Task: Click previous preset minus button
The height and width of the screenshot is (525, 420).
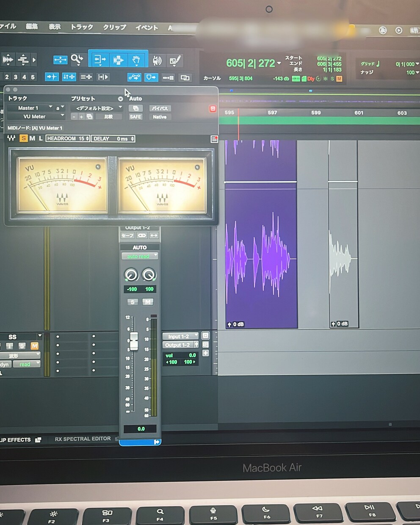Action: click(x=74, y=116)
